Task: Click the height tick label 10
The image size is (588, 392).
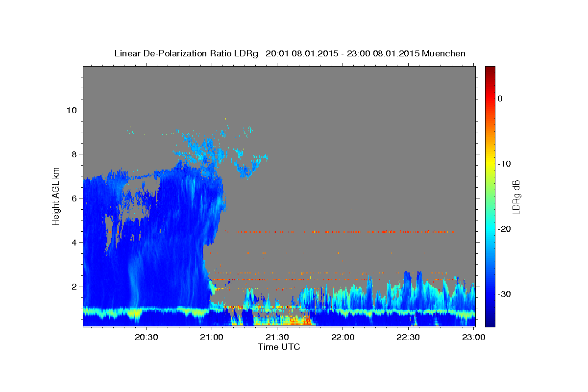Action: (x=72, y=110)
